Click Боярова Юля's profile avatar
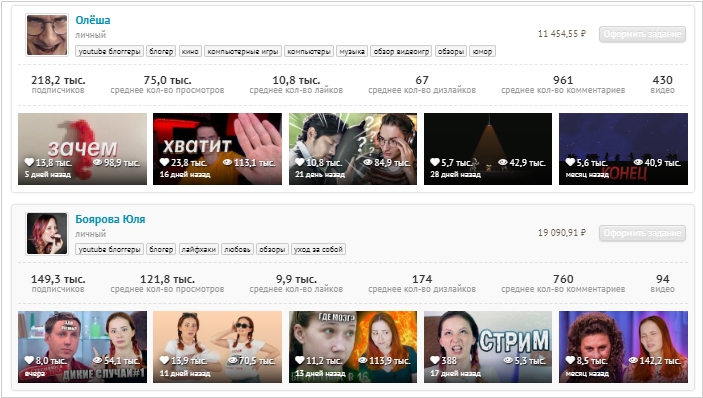 click(47, 234)
